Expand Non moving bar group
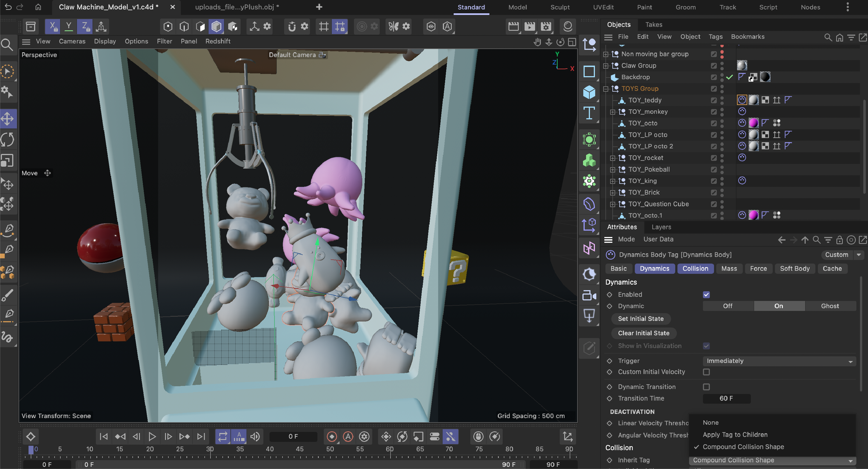This screenshot has width=868, height=469. point(605,54)
